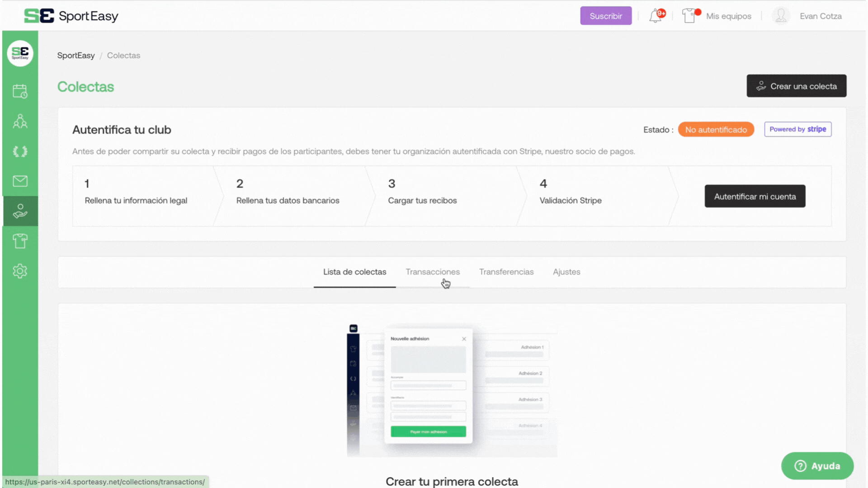The image size is (868, 488).
Task: Open the members section in sidebar
Action: click(20, 121)
